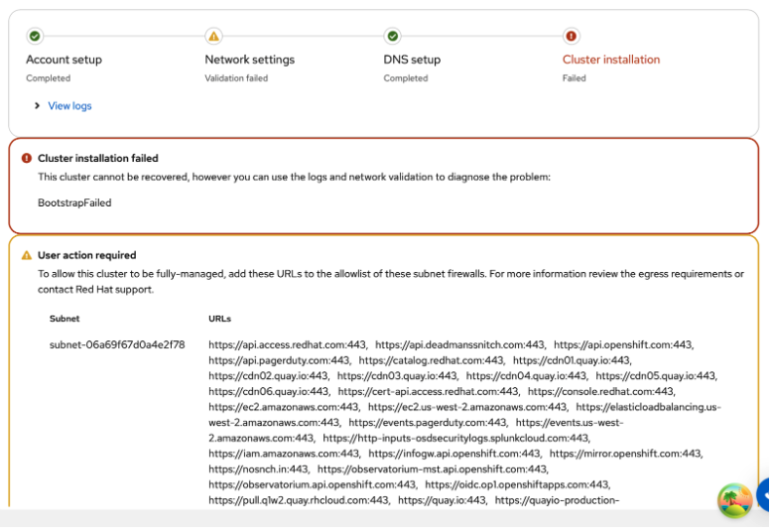Viewport: 772px width, 532px height.
Task: Click the BootstrapFailed error text
Action: (x=74, y=202)
